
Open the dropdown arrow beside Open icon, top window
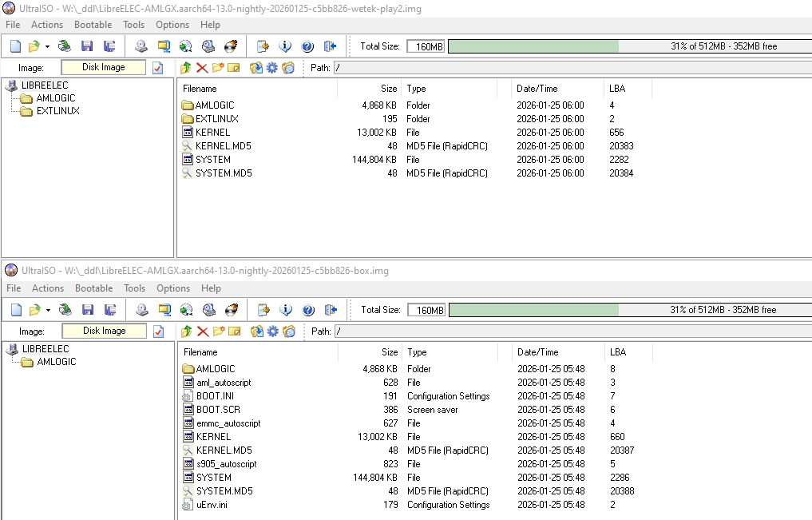tap(47, 46)
